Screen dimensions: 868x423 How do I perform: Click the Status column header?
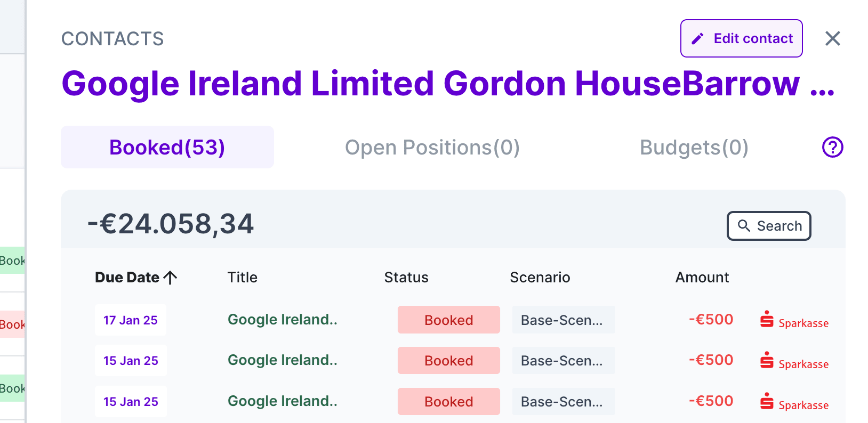click(406, 278)
